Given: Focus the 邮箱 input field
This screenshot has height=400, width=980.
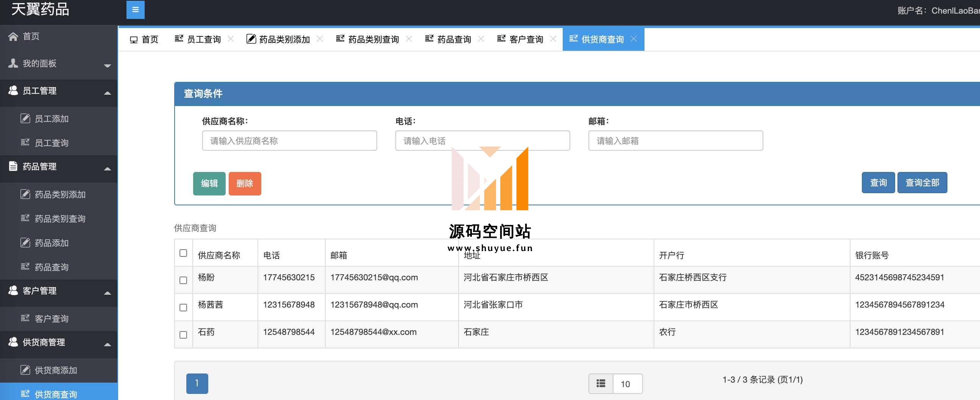Looking at the screenshot, I should click(x=676, y=141).
